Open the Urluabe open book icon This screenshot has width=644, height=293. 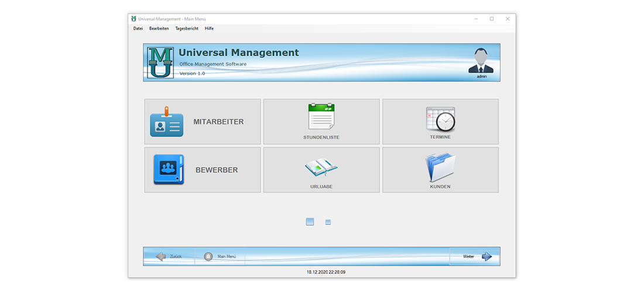coord(321,166)
